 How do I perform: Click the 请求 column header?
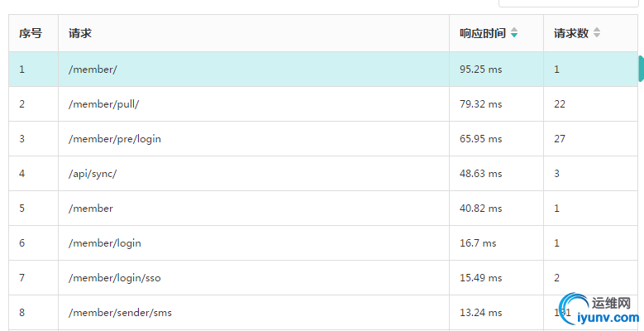(80, 33)
